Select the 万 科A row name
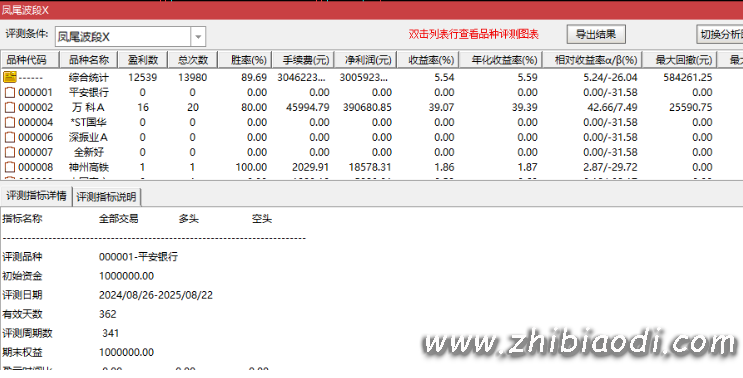 coord(89,108)
